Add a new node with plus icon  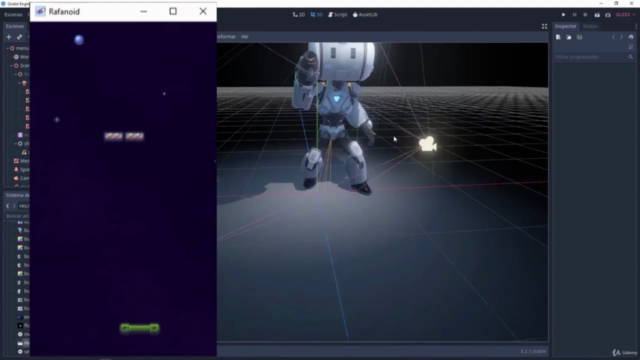9,37
